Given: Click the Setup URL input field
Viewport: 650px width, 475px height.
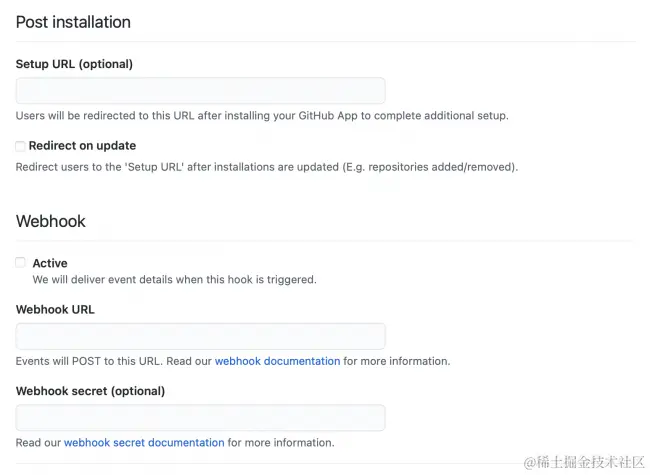Looking at the screenshot, I should [200, 90].
